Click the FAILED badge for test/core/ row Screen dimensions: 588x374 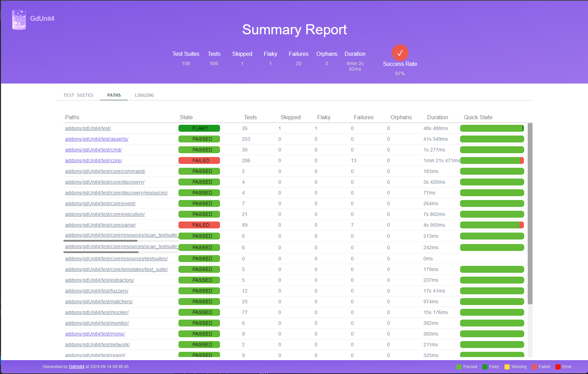coord(199,160)
